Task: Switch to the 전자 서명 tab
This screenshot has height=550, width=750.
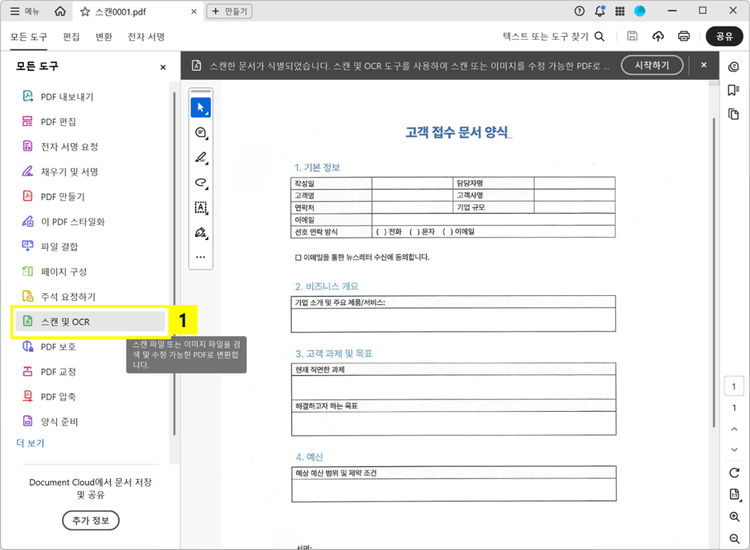Action: [146, 37]
